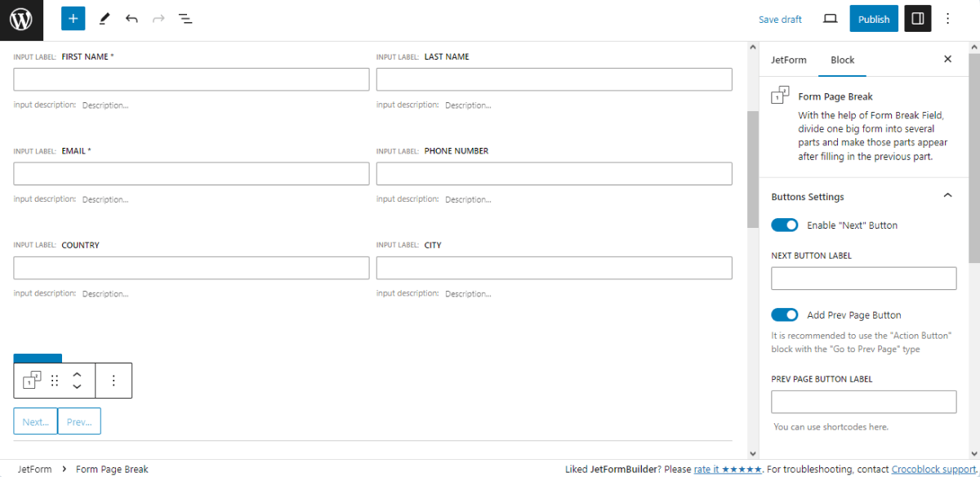Undo the last change
The height and width of the screenshot is (477, 980).
131,18
